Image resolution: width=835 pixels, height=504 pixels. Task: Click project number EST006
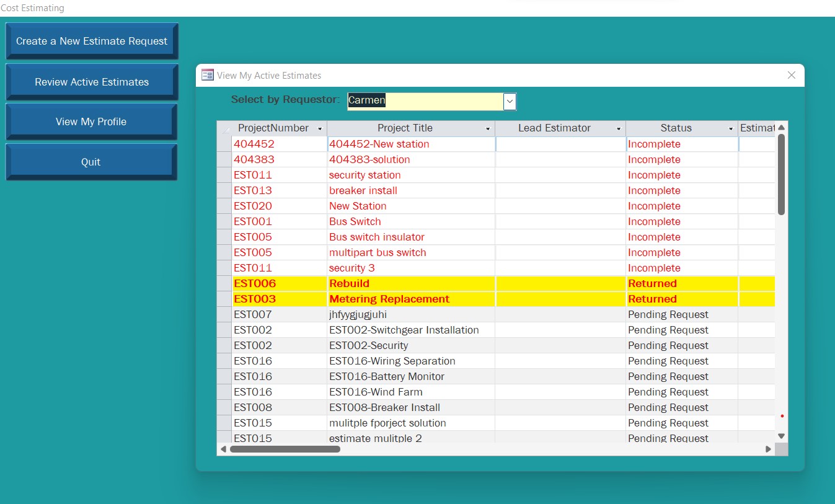click(x=255, y=283)
